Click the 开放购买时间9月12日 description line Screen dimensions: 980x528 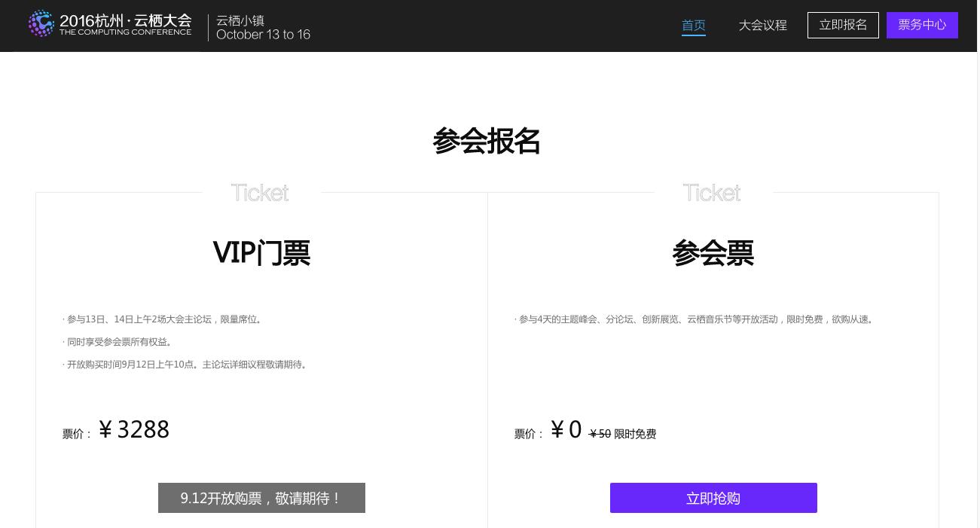pyautogui.click(x=187, y=365)
